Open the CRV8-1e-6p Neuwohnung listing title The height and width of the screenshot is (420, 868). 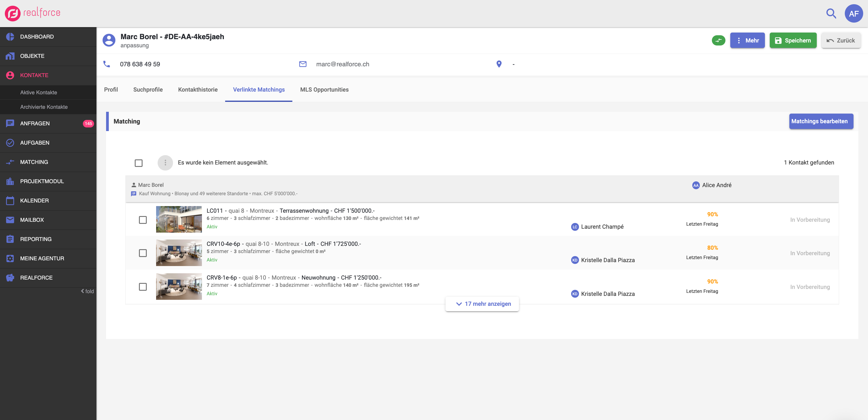pos(294,277)
